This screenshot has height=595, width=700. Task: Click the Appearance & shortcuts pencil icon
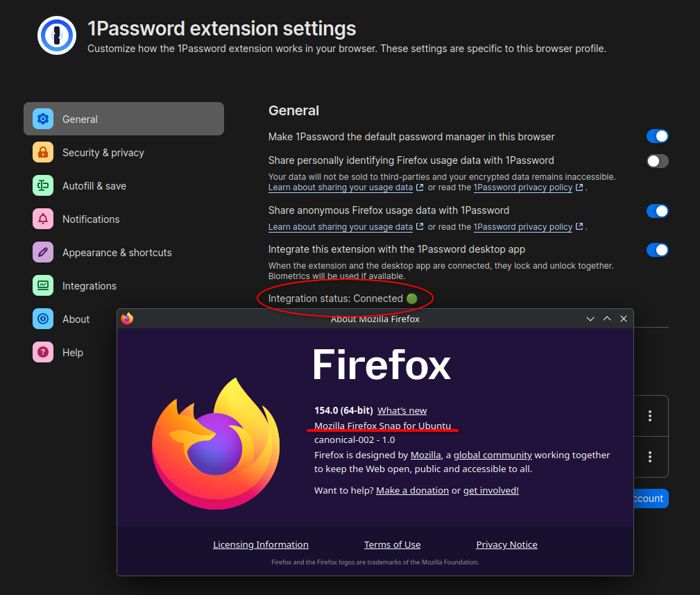43,253
